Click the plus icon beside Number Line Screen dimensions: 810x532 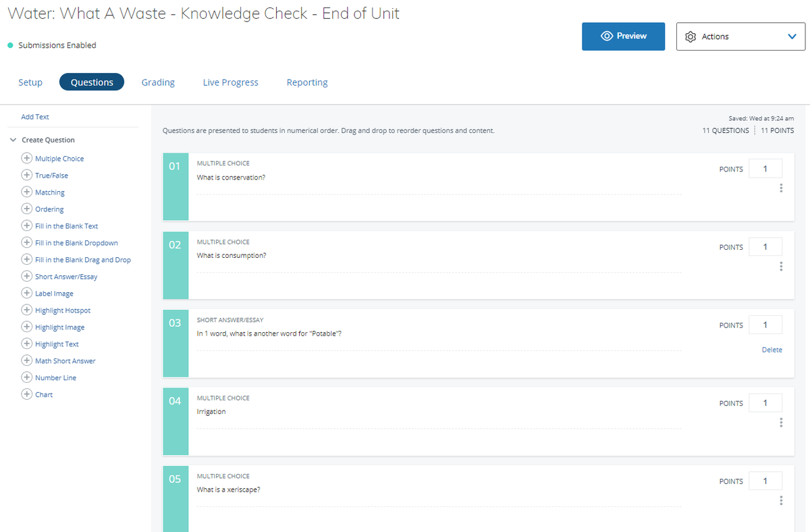click(27, 377)
